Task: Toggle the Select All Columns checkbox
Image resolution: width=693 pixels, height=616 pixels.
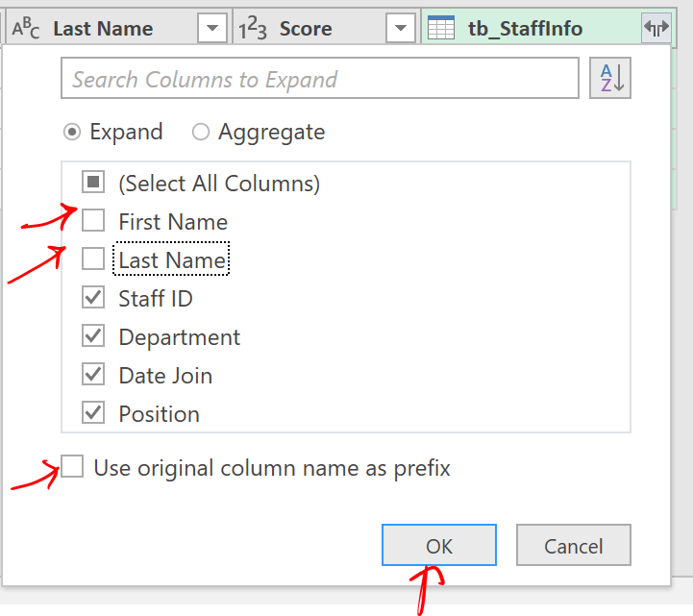Action: pos(93,183)
